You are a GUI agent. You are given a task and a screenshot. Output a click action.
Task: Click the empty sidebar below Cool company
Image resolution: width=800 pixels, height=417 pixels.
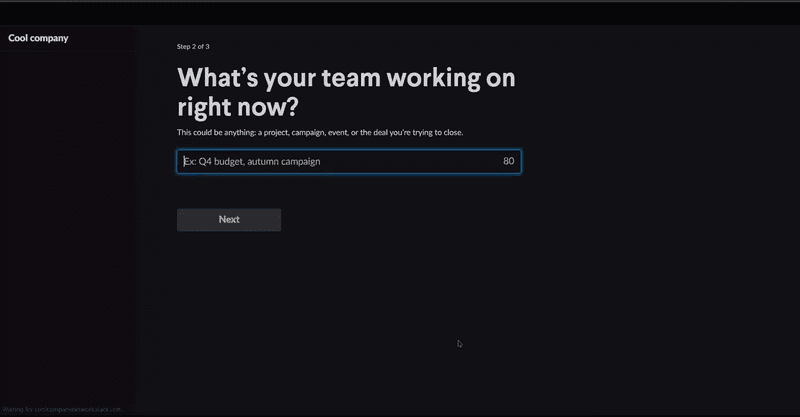(67, 220)
